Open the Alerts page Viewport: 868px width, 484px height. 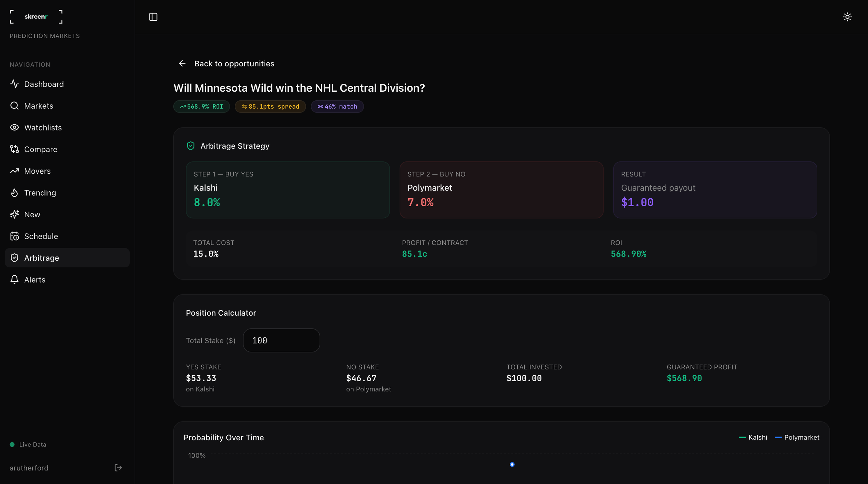[67, 279]
